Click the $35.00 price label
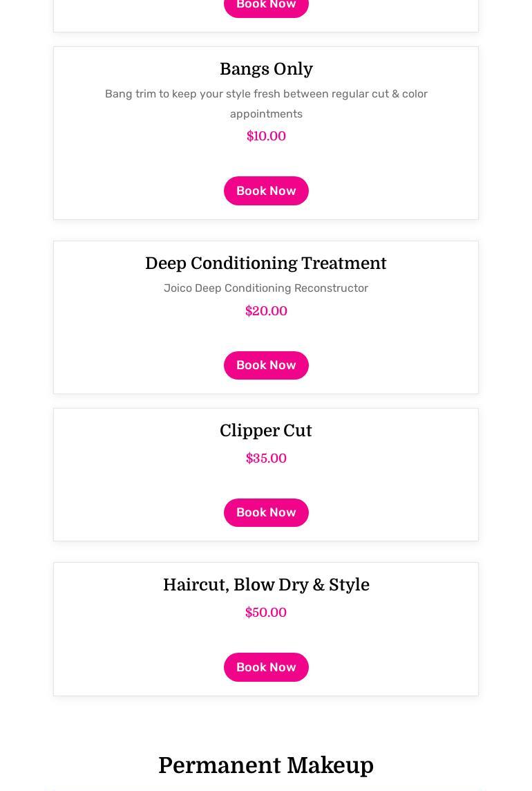Viewport: 532px width, 791px height. pyautogui.click(x=266, y=458)
